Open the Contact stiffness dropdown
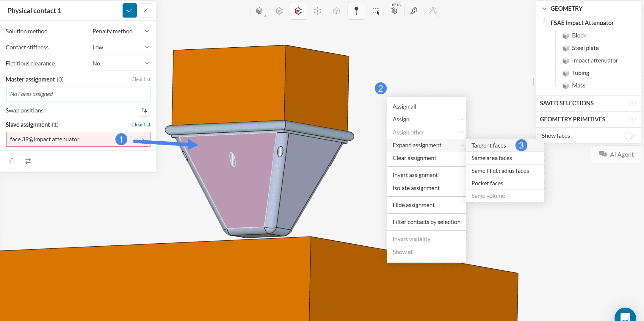This screenshot has width=644, height=321. click(121, 47)
